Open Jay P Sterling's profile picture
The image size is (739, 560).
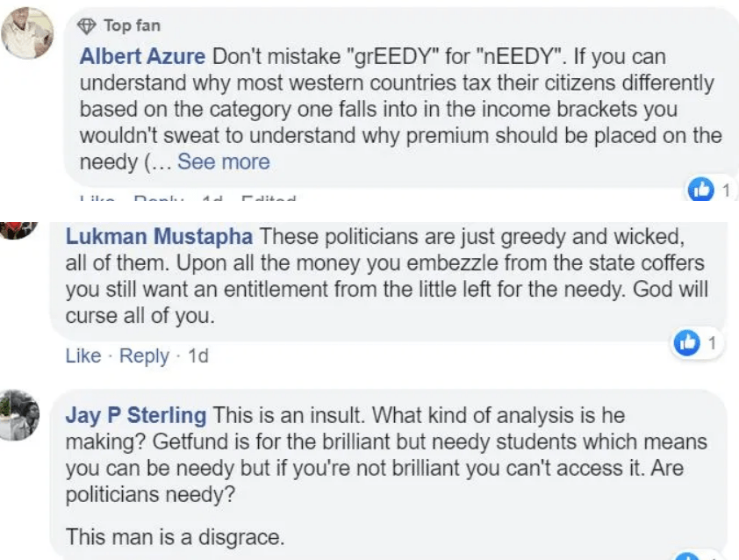tap(18, 415)
